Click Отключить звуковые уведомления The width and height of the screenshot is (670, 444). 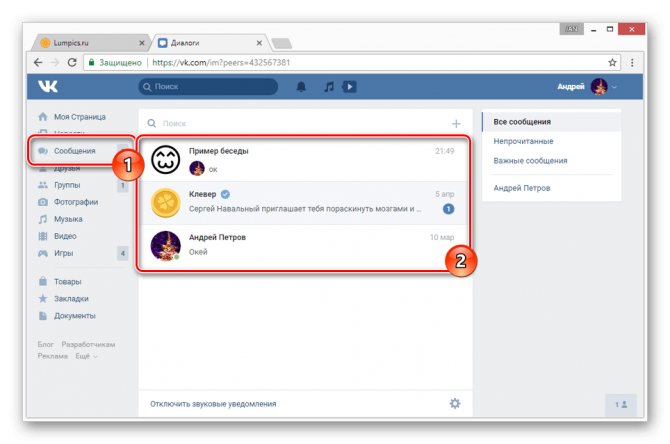point(213,404)
